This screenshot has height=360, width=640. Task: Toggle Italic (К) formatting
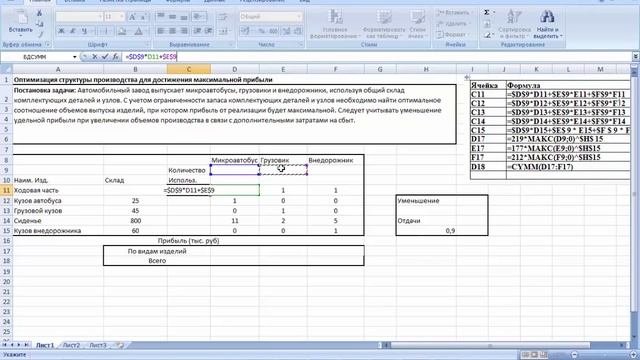73,31
